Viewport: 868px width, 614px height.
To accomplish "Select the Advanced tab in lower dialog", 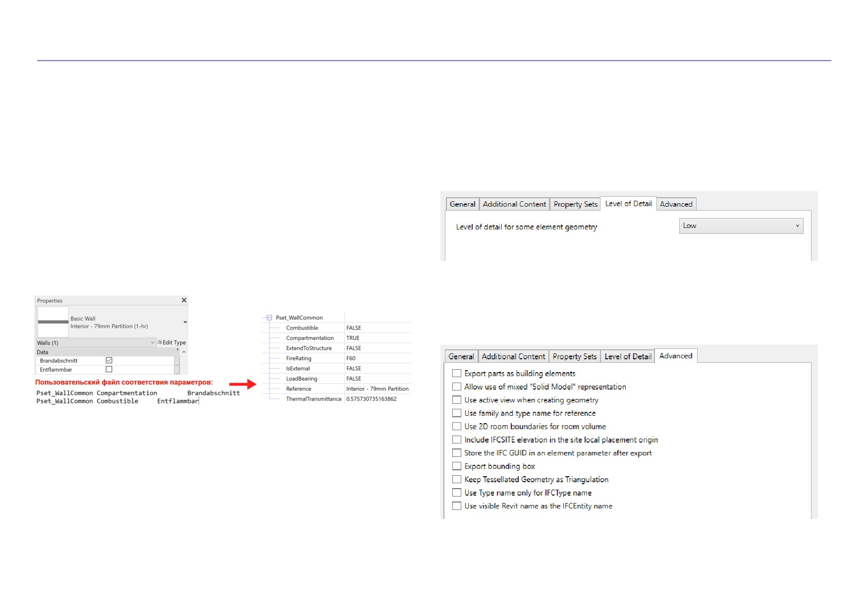I will (676, 356).
